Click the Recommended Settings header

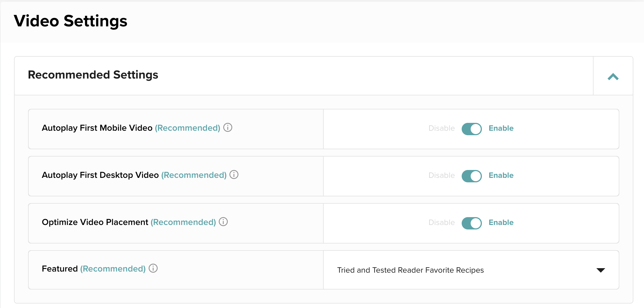(93, 75)
